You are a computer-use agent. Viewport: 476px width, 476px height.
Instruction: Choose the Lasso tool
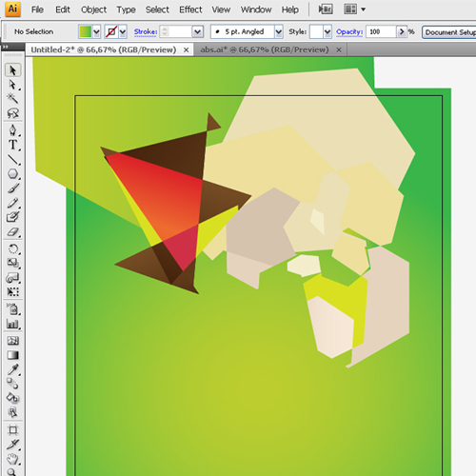coord(12,112)
